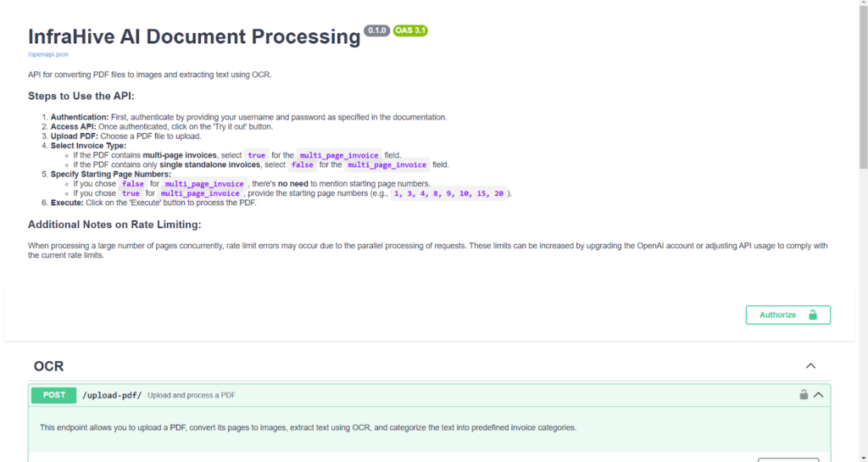Click the InfraHive AI Document Processing title
The image size is (868, 462).
194,36
